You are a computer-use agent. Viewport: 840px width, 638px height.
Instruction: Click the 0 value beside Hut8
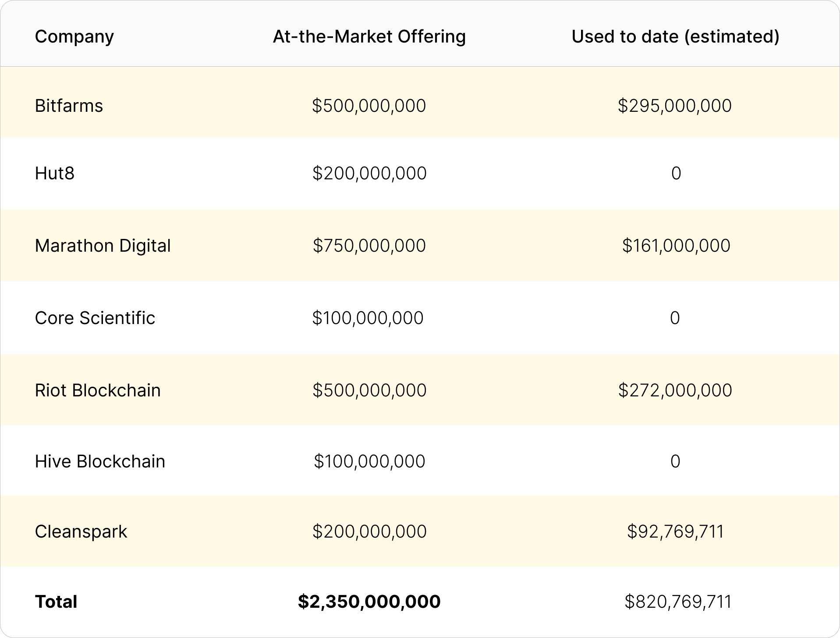click(675, 173)
